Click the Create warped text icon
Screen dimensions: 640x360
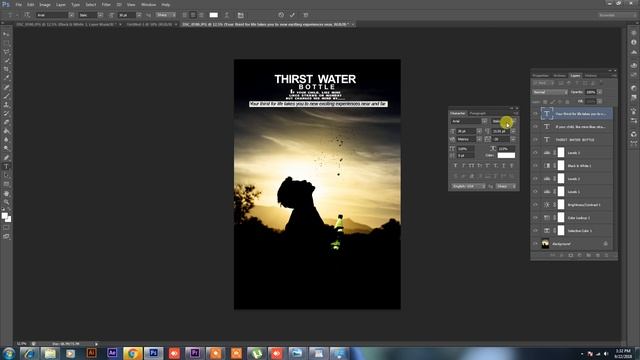point(227,15)
